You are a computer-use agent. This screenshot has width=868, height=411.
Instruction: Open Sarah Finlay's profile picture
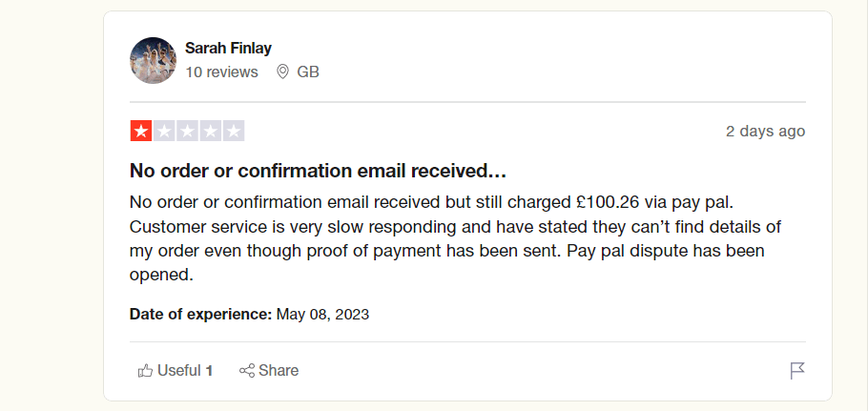153,60
